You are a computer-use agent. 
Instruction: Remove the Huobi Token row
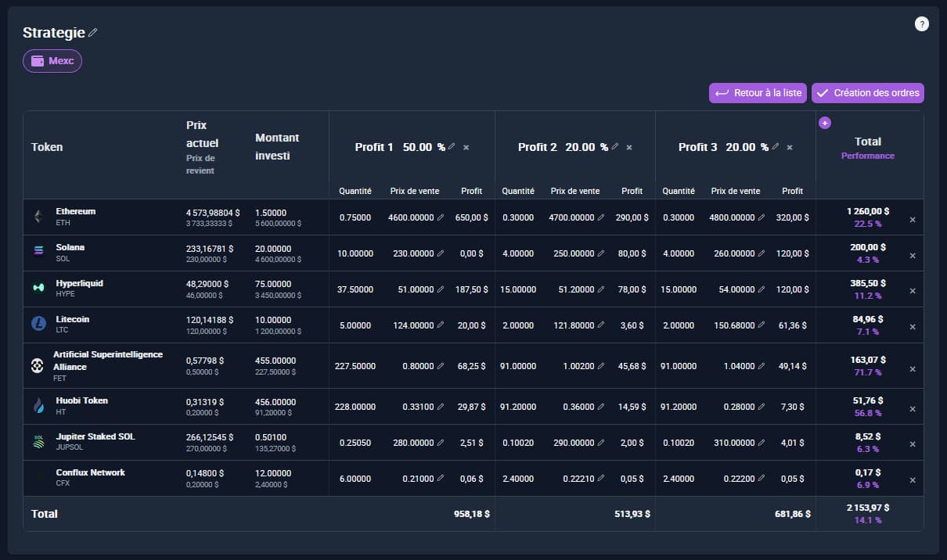click(x=913, y=408)
